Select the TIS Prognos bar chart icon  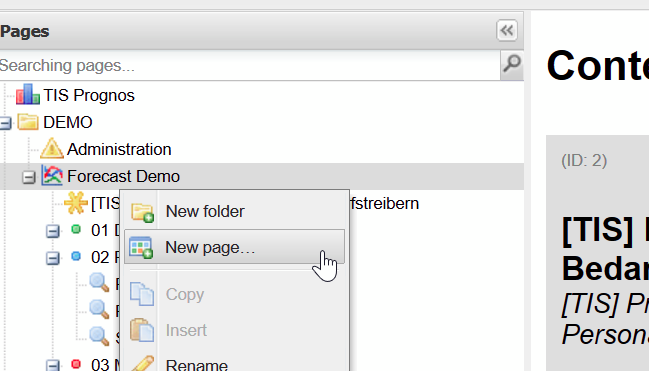tap(28, 94)
